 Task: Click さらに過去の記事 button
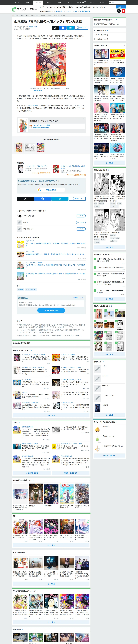pyautogui.click(x=32, y=473)
